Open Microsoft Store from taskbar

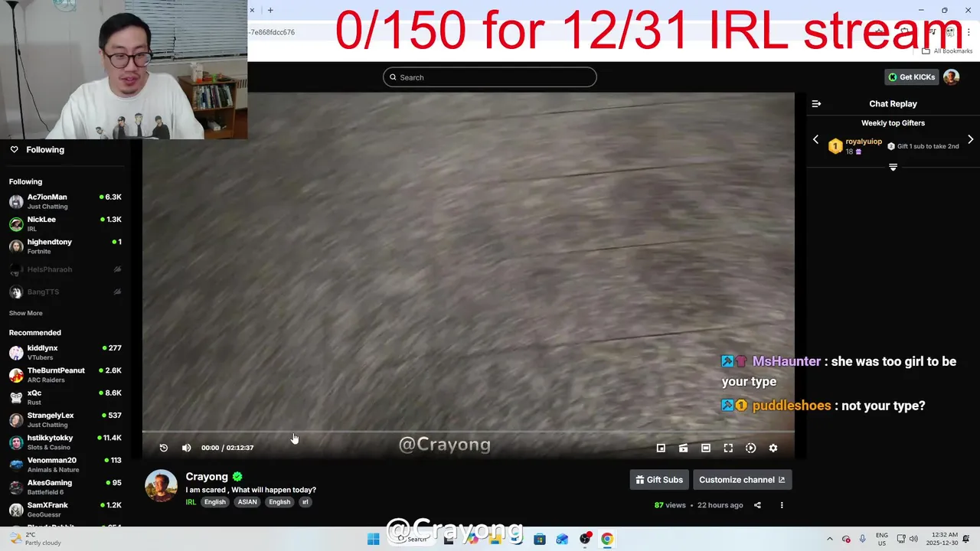pyautogui.click(x=540, y=539)
